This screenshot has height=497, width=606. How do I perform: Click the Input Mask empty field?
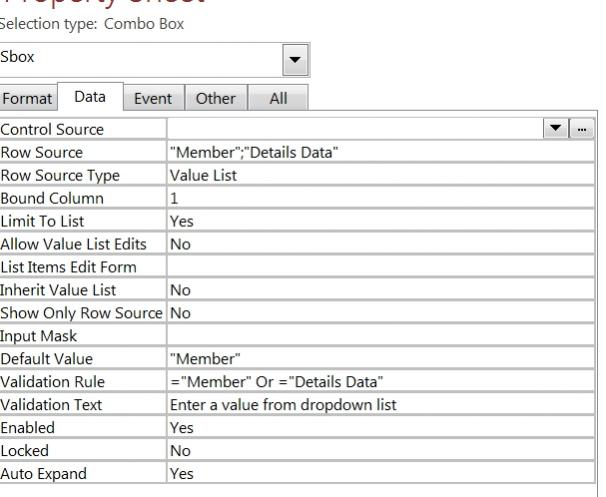[x=380, y=335]
